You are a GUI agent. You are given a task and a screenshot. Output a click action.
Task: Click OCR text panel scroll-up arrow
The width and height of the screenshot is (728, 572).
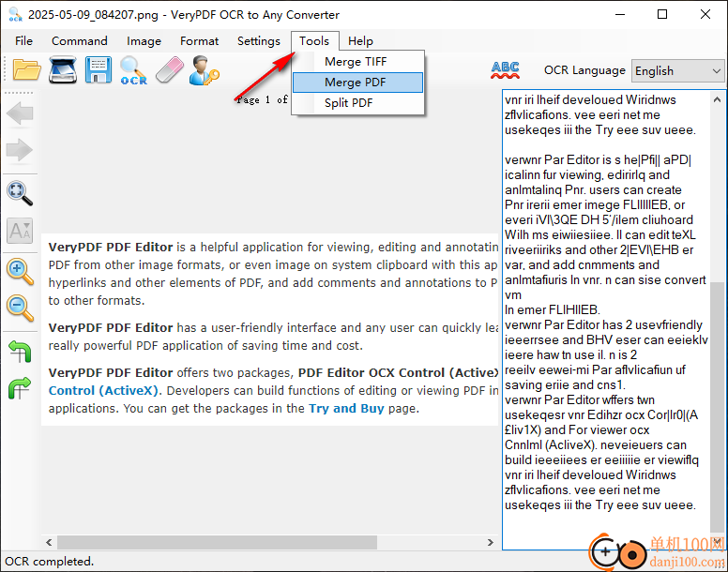click(717, 99)
